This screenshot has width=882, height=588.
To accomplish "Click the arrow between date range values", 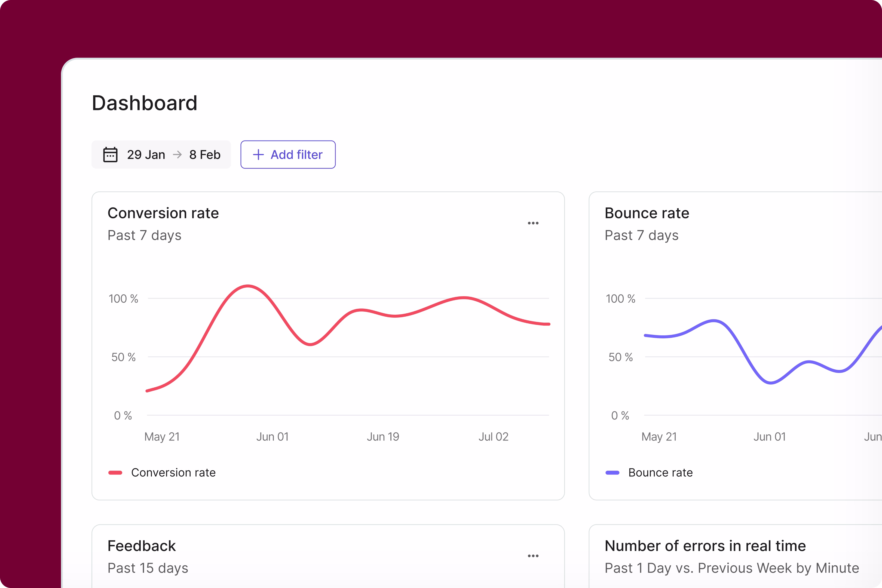I will pyautogui.click(x=177, y=155).
